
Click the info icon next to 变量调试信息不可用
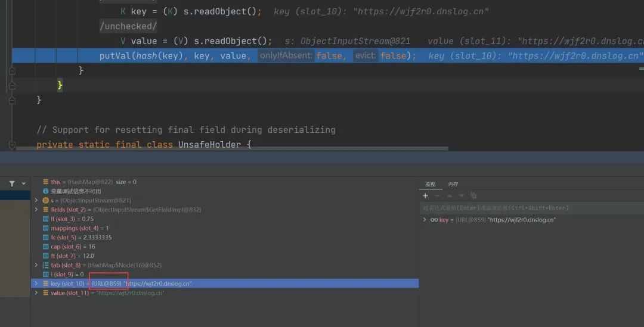[45, 191]
